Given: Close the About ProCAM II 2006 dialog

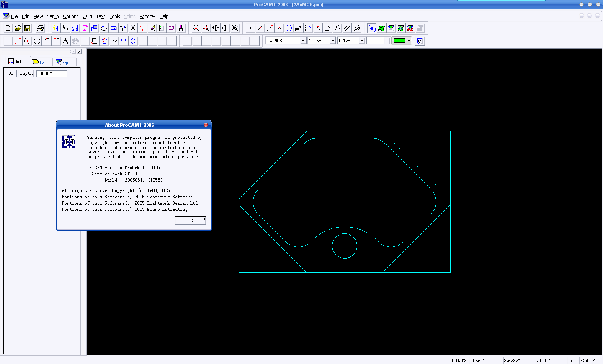Looking at the screenshot, I should click(206, 125).
